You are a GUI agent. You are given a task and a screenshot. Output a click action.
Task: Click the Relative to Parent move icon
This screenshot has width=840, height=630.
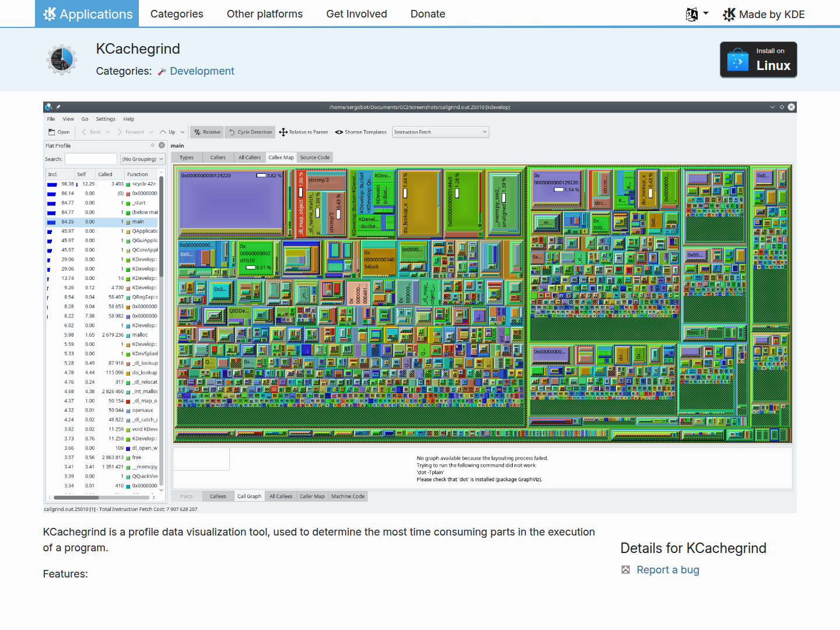283,132
